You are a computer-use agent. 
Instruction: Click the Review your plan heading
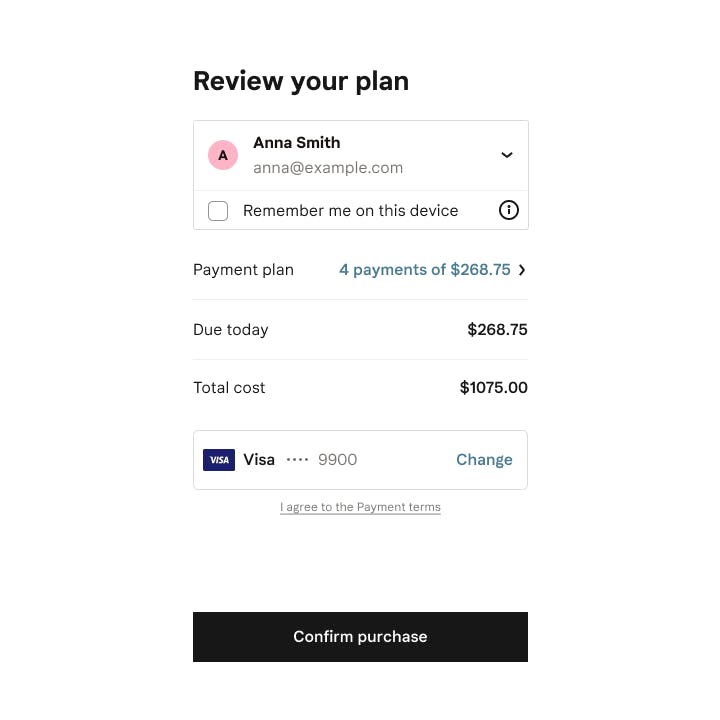[301, 82]
